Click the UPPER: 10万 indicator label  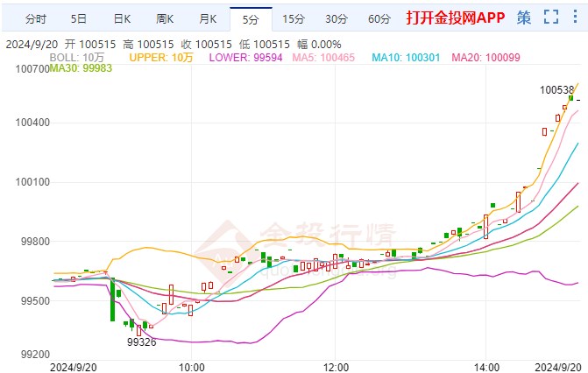[161, 58]
